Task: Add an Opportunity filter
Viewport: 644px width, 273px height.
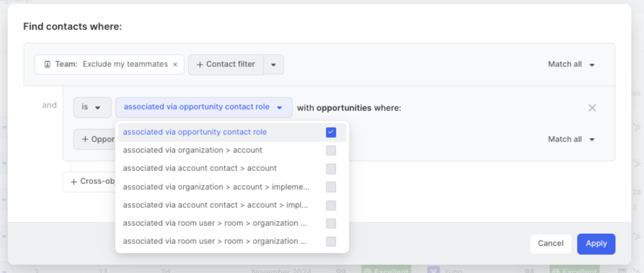Action: (95, 139)
